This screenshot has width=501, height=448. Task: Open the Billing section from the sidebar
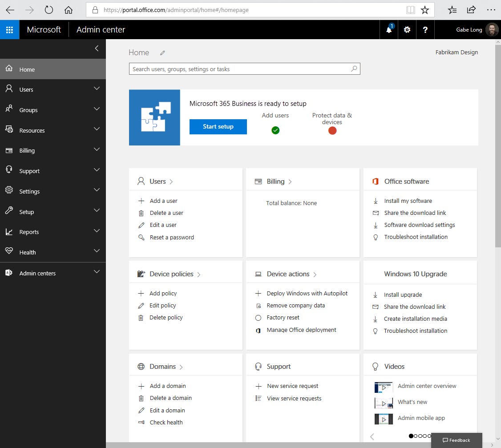coord(28,150)
